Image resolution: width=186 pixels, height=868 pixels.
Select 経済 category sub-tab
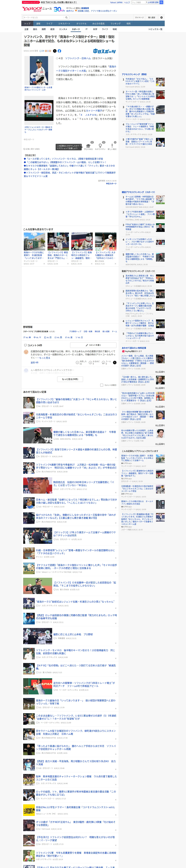point(52,29)
